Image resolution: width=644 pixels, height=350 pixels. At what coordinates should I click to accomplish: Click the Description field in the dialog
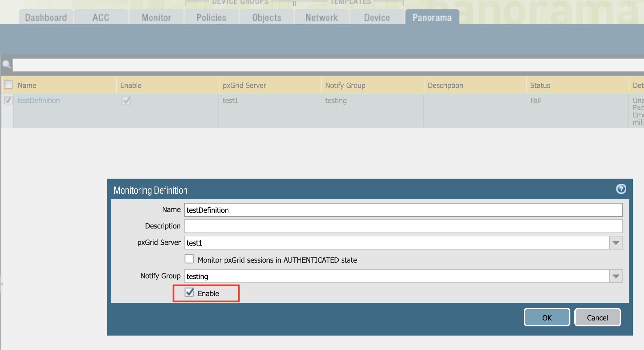[x=403, y=226]
